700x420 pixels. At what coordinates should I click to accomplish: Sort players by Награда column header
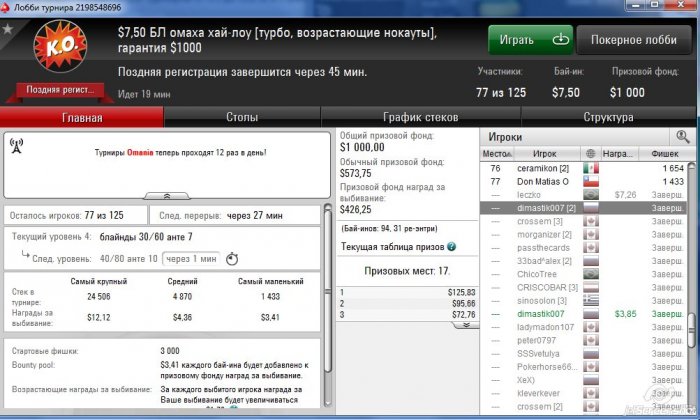pos(619,154)
